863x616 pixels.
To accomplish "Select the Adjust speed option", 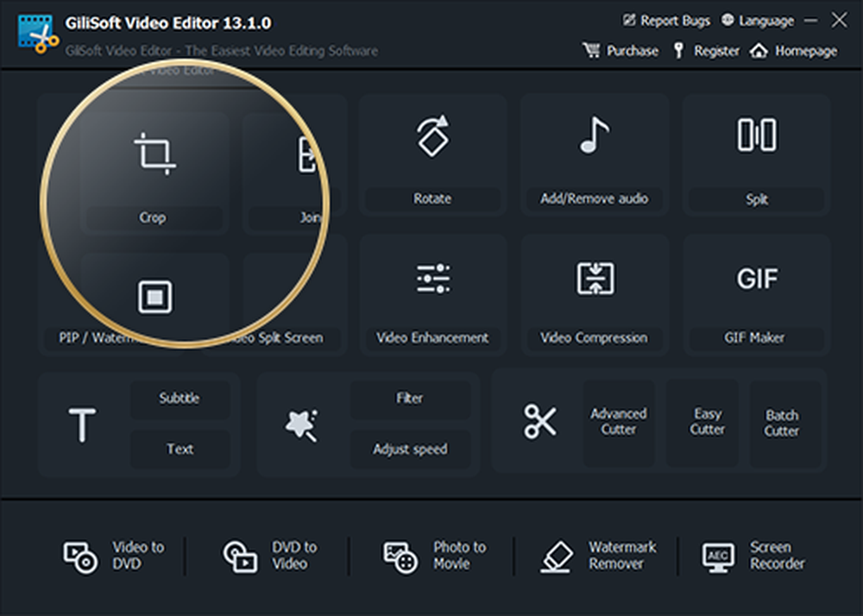I will click(410, 449).
